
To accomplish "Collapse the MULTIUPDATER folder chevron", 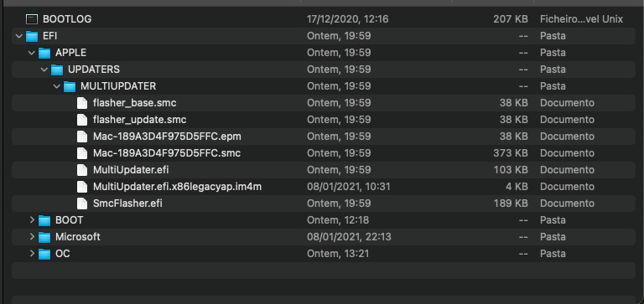I will point(57,86).
